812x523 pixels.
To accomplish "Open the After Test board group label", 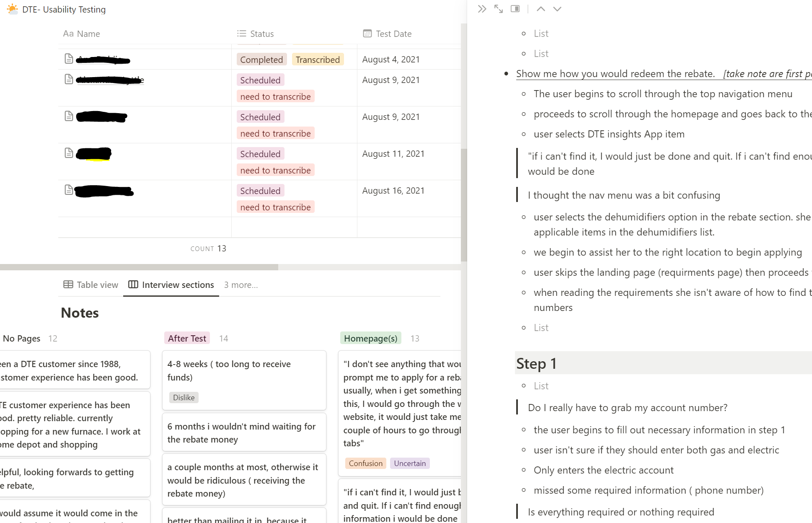I will (x=187, y=338).
